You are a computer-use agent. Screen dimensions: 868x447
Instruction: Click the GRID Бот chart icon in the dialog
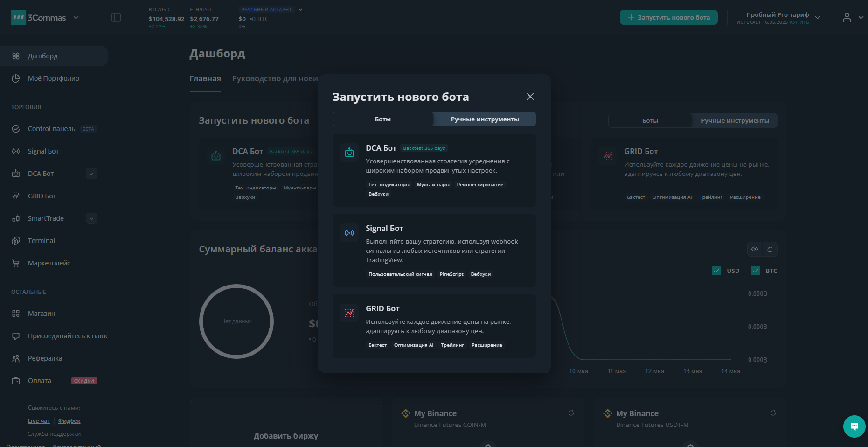click(349, 313)
